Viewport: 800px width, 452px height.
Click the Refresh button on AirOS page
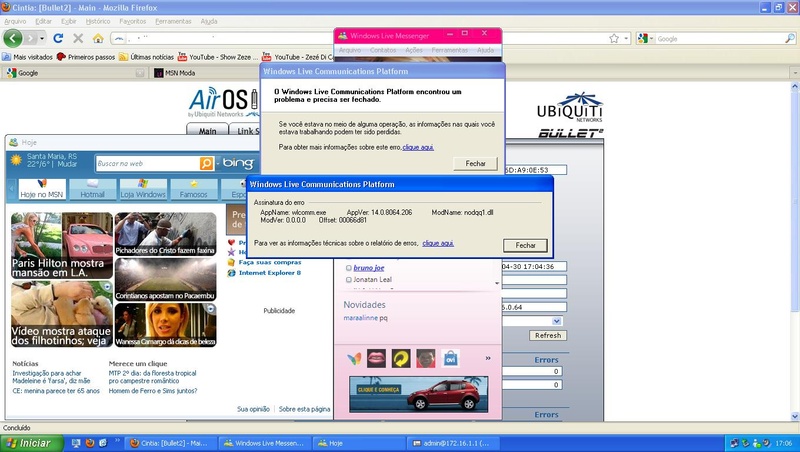[x=547, y=336]
